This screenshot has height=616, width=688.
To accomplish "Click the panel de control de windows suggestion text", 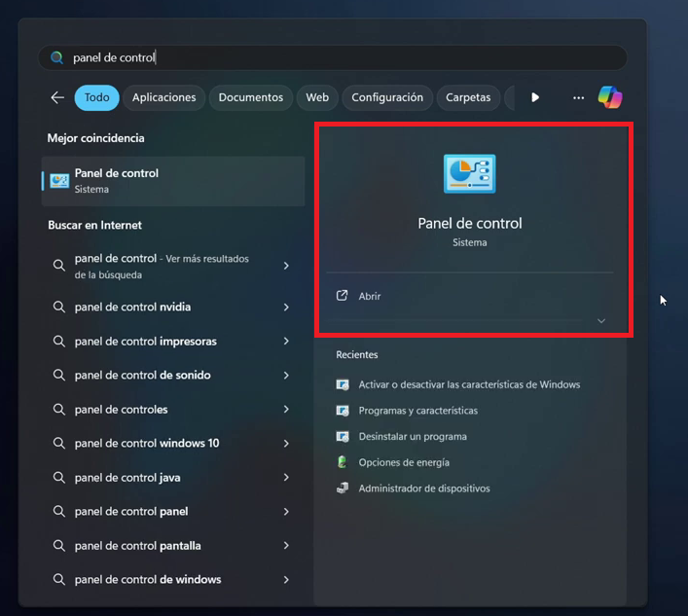I will [148, 580].
